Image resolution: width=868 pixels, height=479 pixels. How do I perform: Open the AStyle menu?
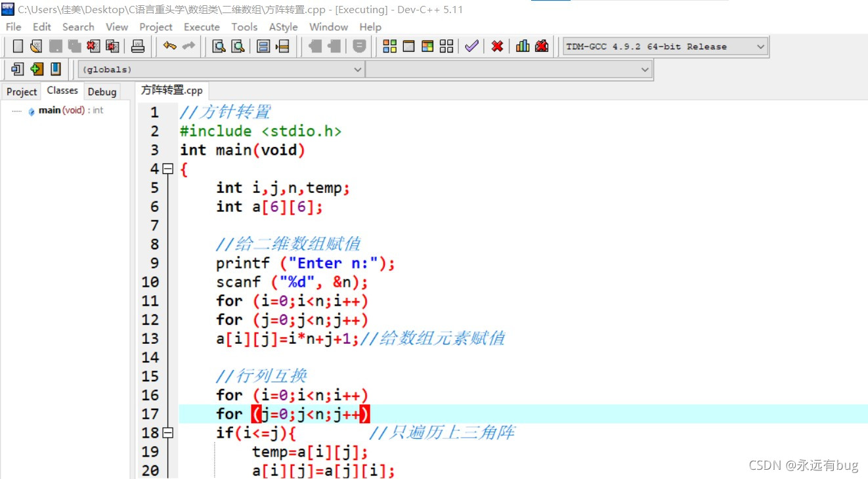(x=283, y=27)
